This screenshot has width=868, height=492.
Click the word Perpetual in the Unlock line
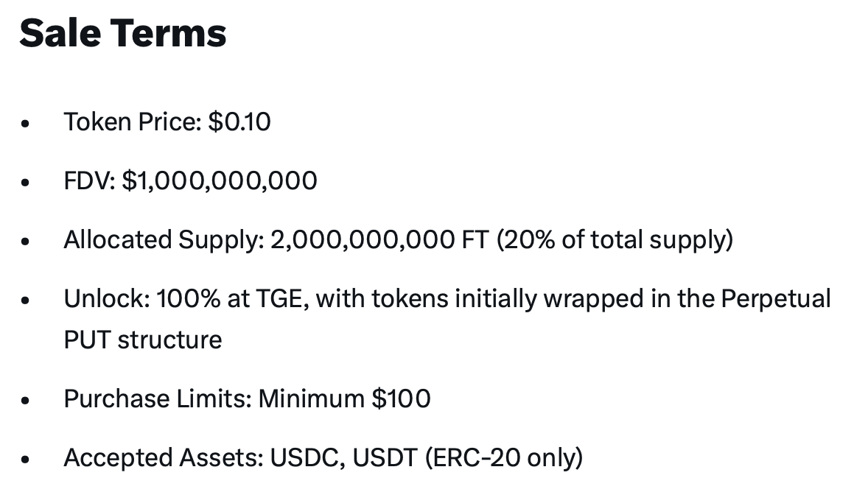tap(775, 298)
